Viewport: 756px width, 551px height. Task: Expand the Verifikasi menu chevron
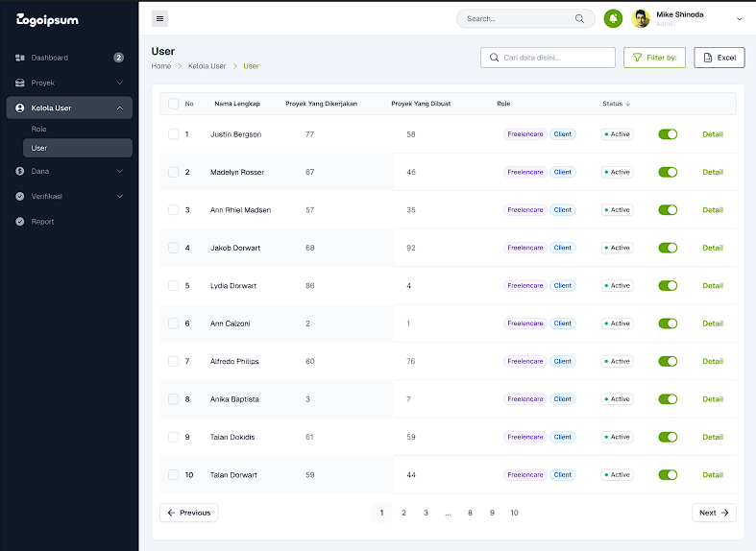click(119, 196)
